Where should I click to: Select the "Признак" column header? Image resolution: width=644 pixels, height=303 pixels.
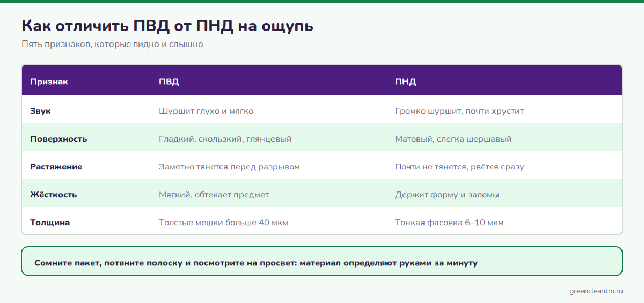point(49,82)
